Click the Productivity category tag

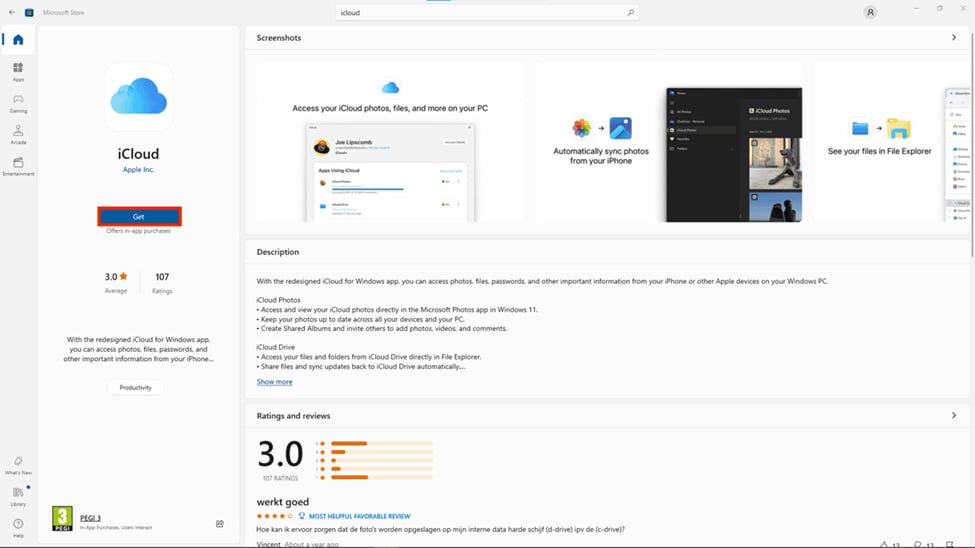135,387
